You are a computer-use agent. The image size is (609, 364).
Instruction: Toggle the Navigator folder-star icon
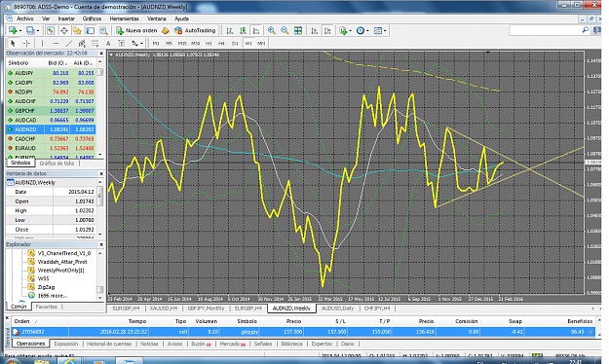coord(77,30)
